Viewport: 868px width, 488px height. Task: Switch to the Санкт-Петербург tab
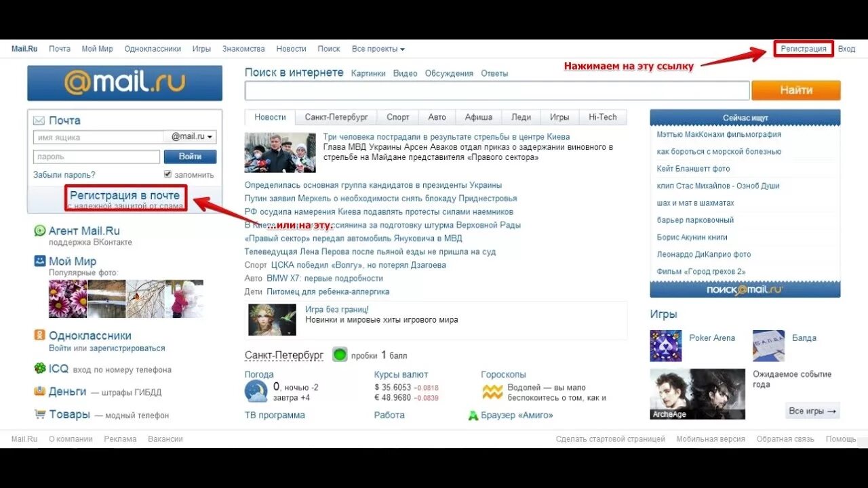tap(336, 117)
